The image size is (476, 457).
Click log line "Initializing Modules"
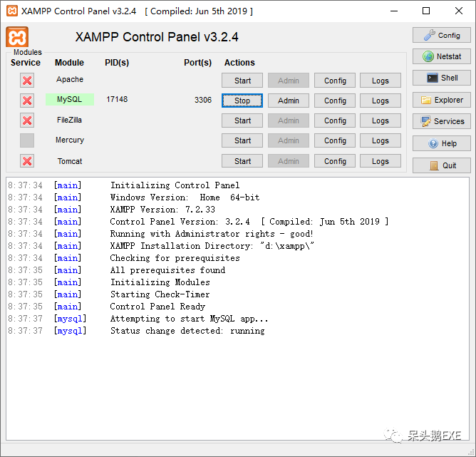click(x=160, y=282)
